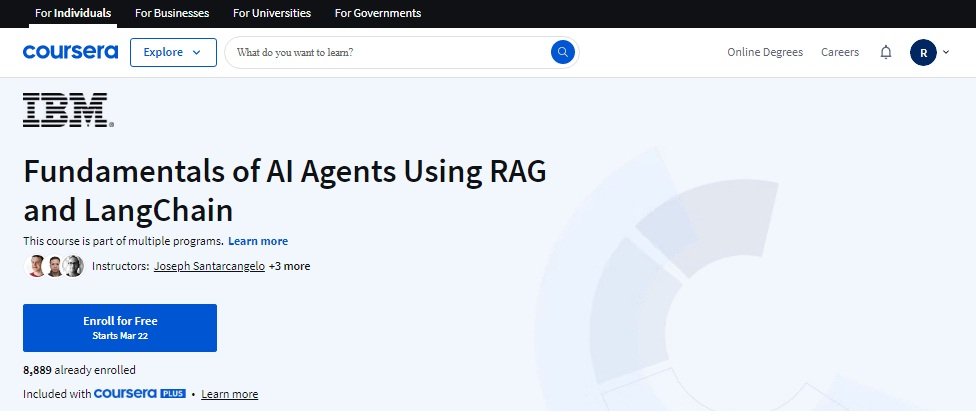The width and height of the screenshot is (976, 416).
Task: Click the IBM logo
Action: click(x=68, y=110)
